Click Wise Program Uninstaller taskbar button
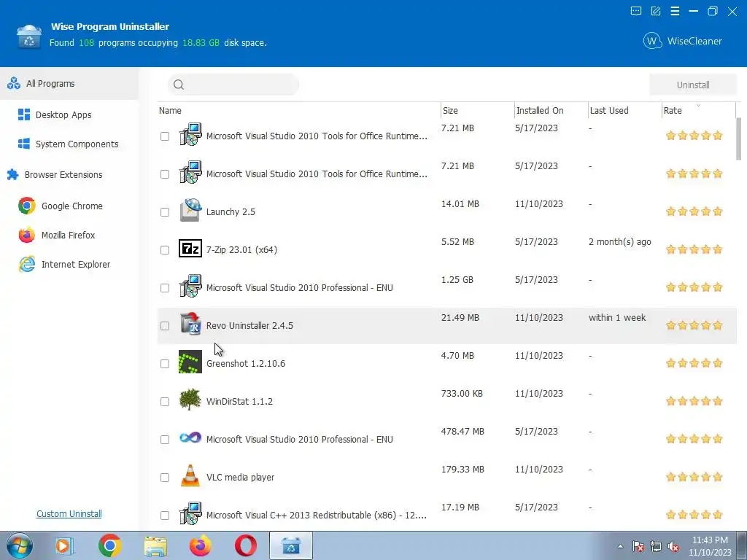Screen dimensions: 747x560 291,545
